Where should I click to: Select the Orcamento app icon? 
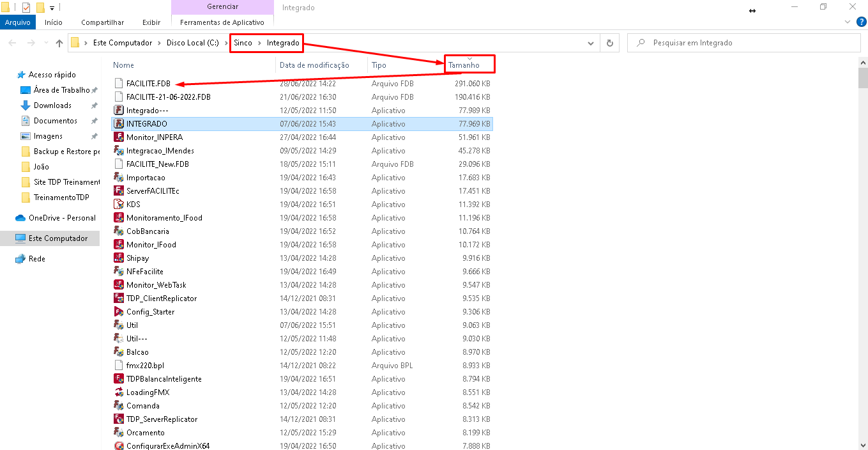[x=118, y=432]
